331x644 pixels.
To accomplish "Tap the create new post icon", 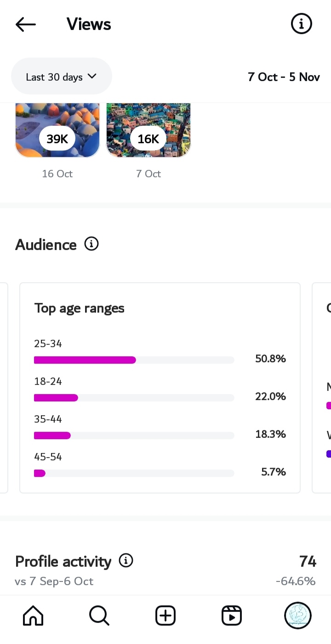I will point(165,615).
